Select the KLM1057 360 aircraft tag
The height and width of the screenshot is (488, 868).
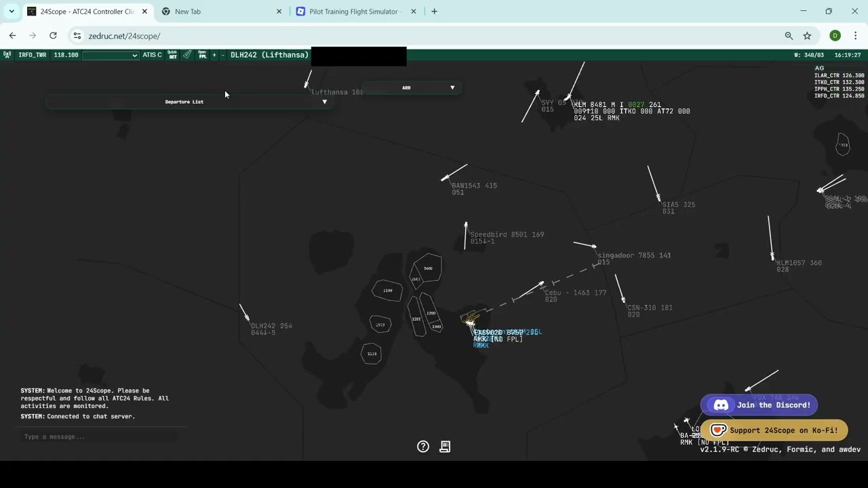(799, 266)
